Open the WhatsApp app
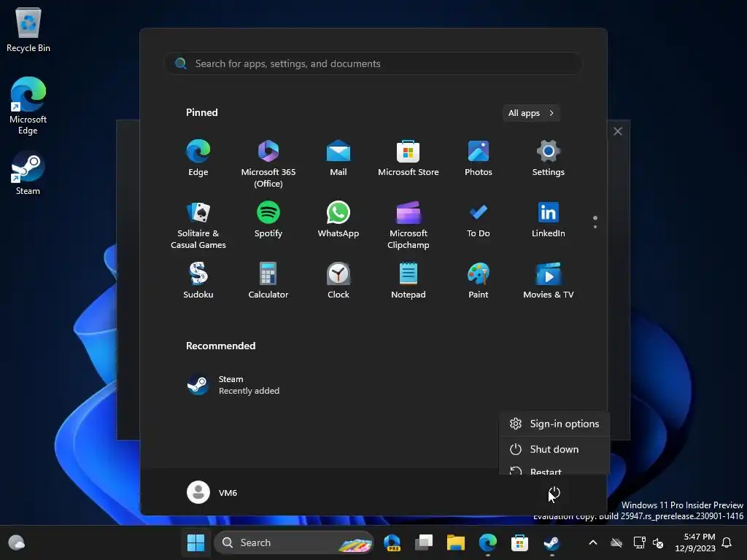Screen dimensions: 747x560 tap(338, 219)
